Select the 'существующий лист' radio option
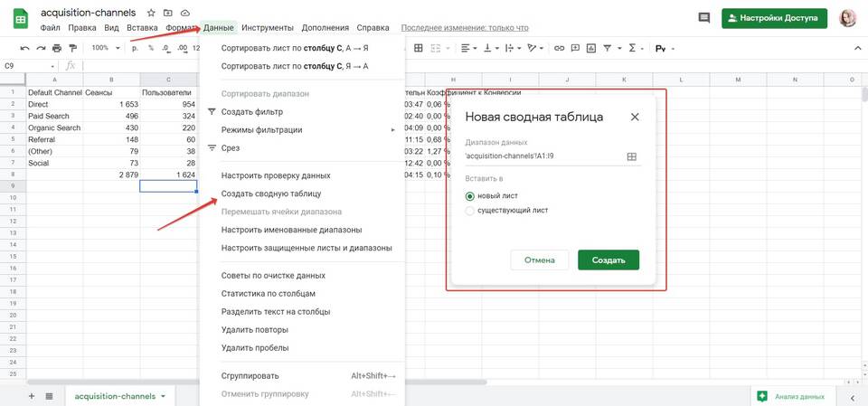 [470, 211]
